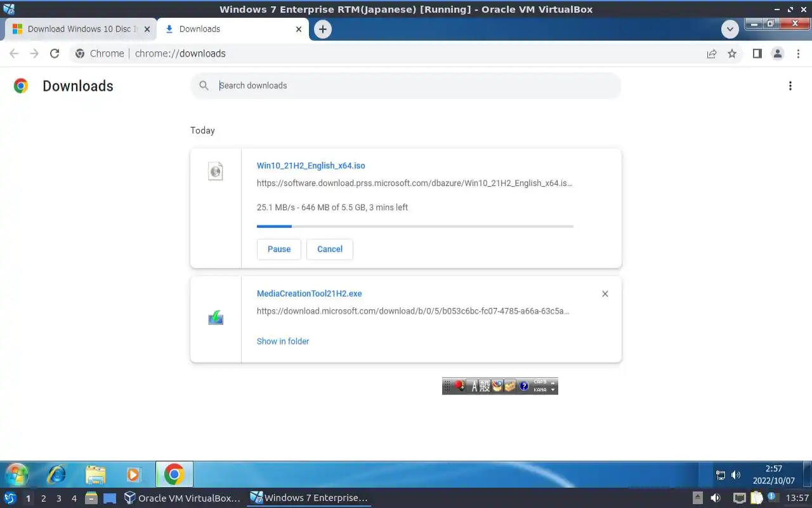The width and height of the screenshot is (812, 508).
Task: Click host network tray icon
Action: tap(740, 498)
